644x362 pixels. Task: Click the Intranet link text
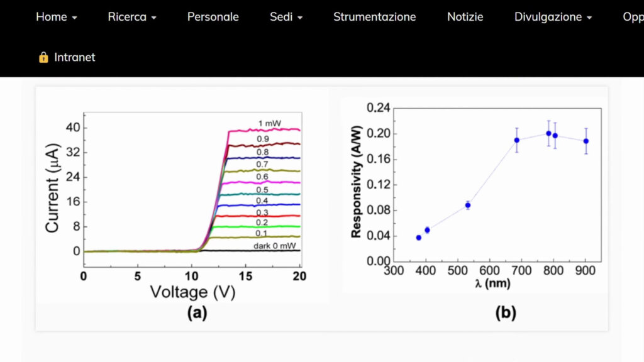click(74, 57)
